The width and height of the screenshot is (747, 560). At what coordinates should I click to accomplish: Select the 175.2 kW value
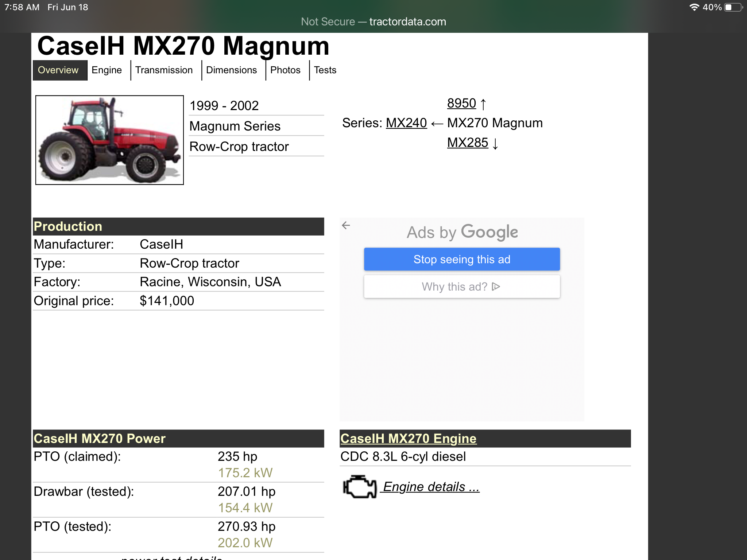(x=245, y=473)
